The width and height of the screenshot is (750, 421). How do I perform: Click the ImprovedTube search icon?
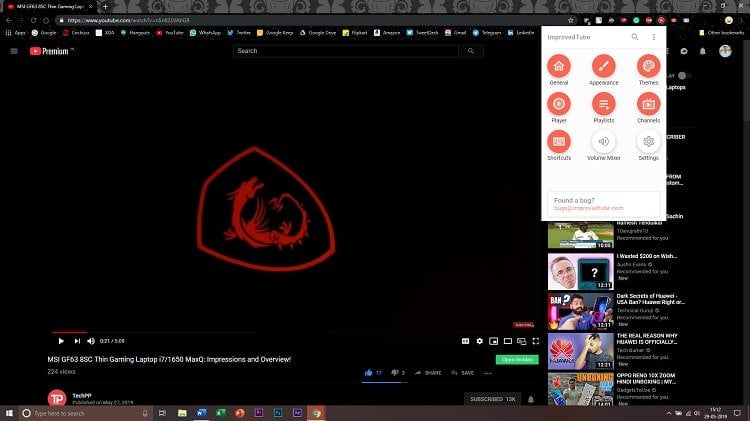[635, 37]
